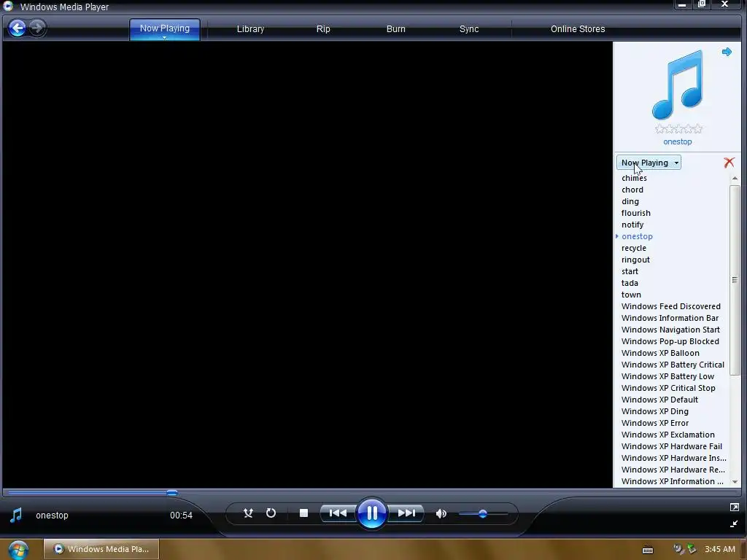The width and height of the screenshot is (747, 560).
Task: Mute the speaker volume
Action: point(441,513)
